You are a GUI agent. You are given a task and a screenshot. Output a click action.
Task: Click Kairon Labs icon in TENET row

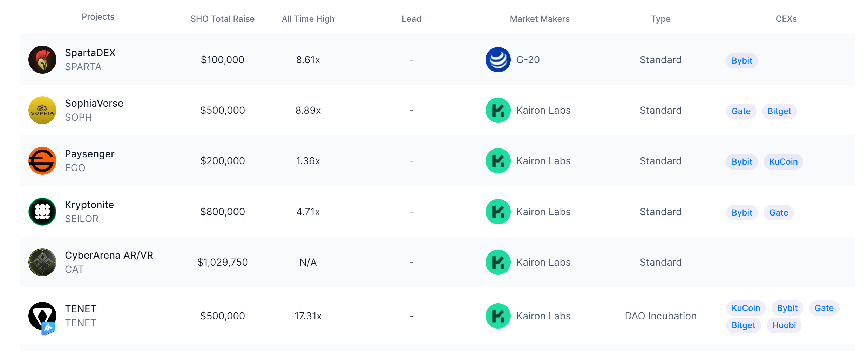pyautogui.click(x=498, y=316)
